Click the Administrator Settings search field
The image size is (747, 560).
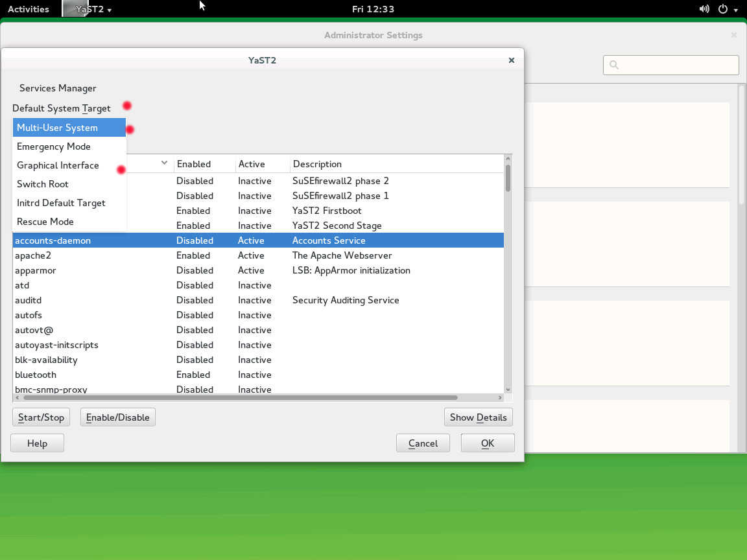click(x=670, y=65)
